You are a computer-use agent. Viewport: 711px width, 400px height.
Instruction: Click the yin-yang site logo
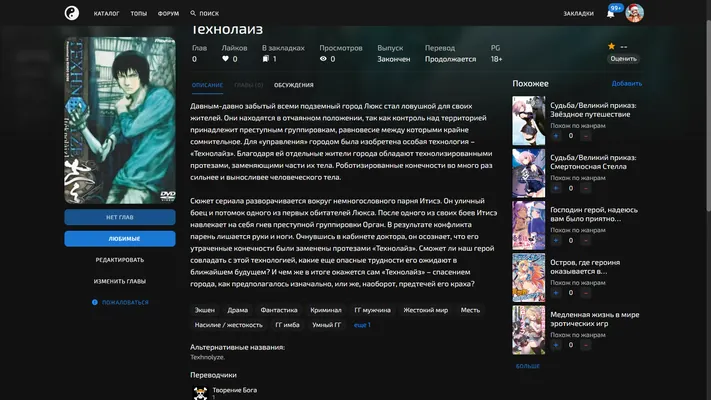pyautogui.click(x=72, y=13)
